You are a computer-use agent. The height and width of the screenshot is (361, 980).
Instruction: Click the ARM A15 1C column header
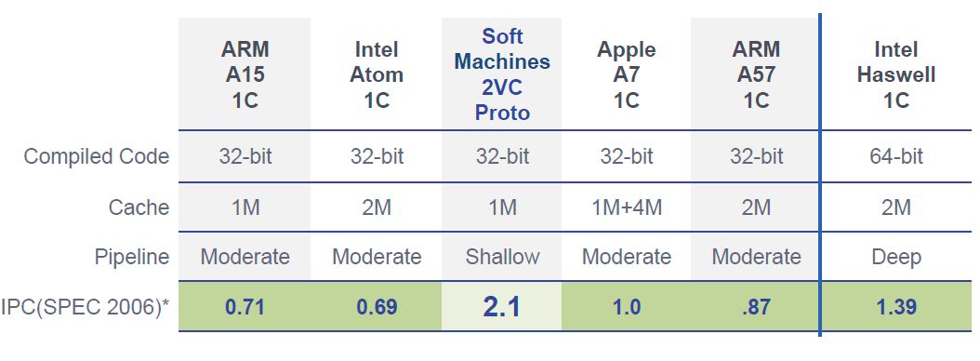[245, 74]
